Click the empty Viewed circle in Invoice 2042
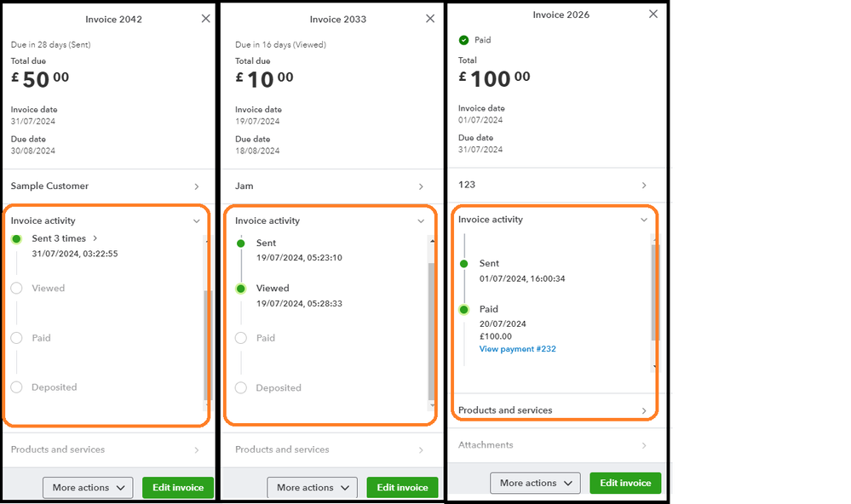 click(x=16, y=289)
